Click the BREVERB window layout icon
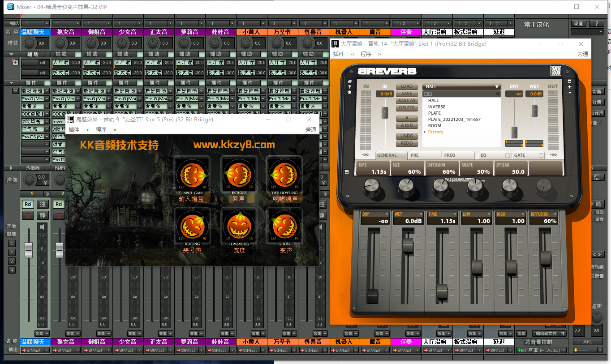 [349, 81]
